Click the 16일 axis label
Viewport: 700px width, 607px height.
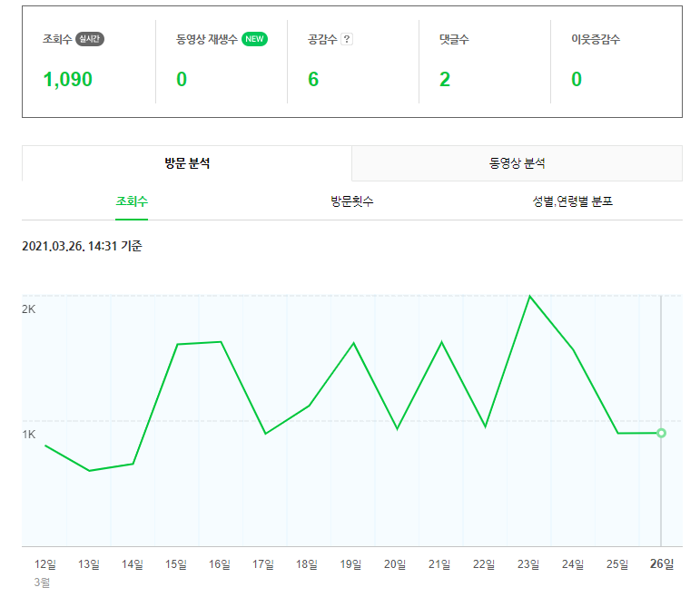coord(220,564)
